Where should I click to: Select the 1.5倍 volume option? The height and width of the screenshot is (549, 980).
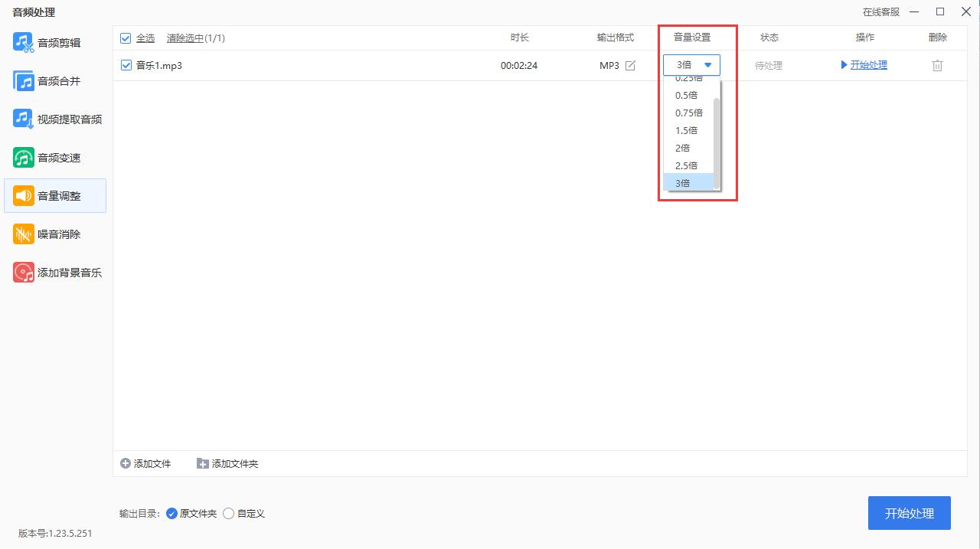pos(686,130)
